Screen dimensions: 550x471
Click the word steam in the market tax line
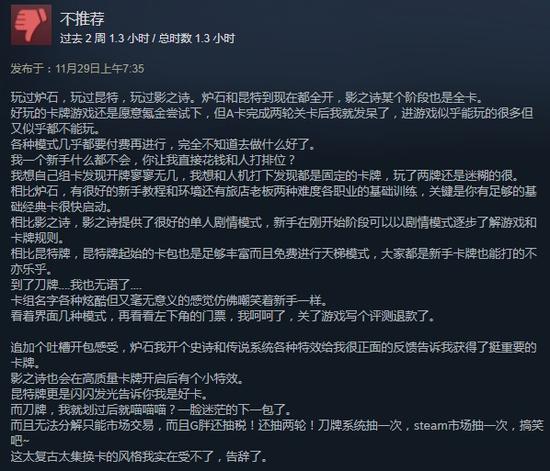430,425
